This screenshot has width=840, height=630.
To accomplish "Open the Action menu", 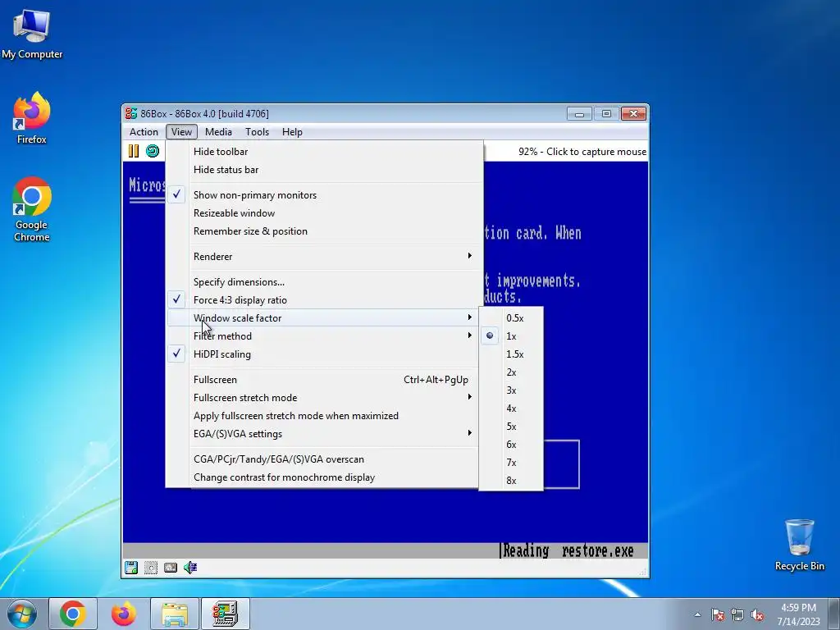I will [x=144, y=132].
